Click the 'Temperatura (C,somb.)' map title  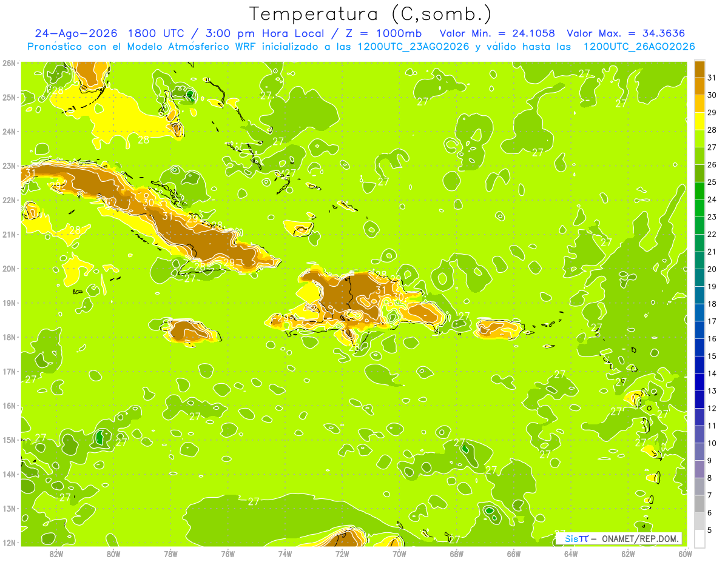coord(370,13)
